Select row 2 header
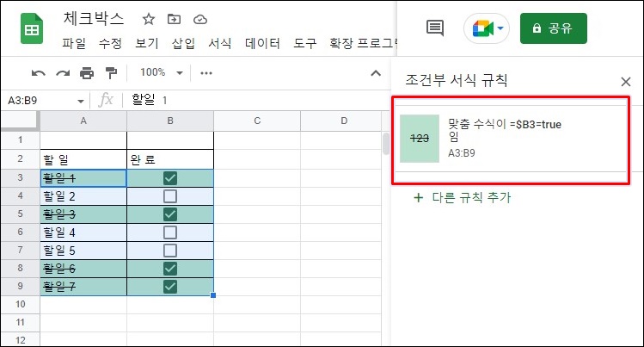 [20, 159]
